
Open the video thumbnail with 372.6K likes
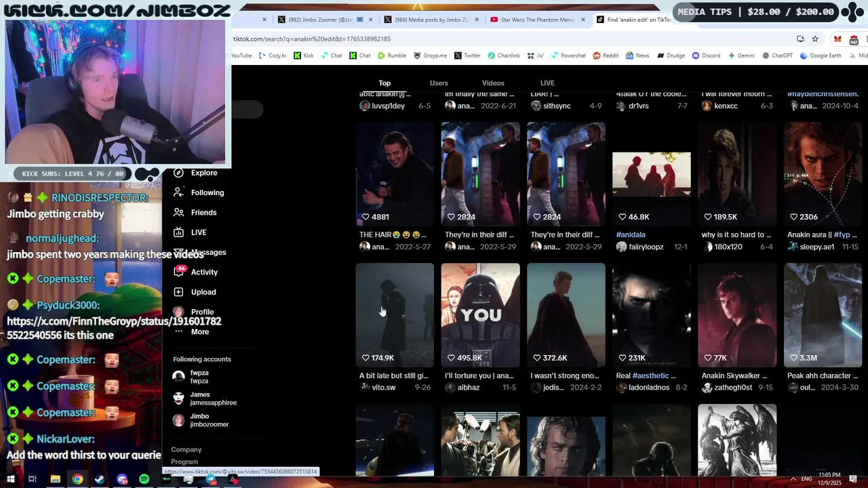coord(566,314)
